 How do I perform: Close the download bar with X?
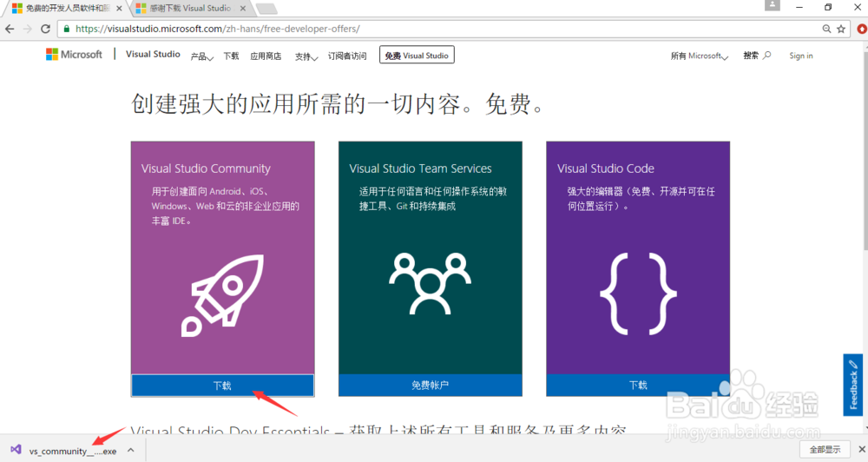click(x=861, y=449)
